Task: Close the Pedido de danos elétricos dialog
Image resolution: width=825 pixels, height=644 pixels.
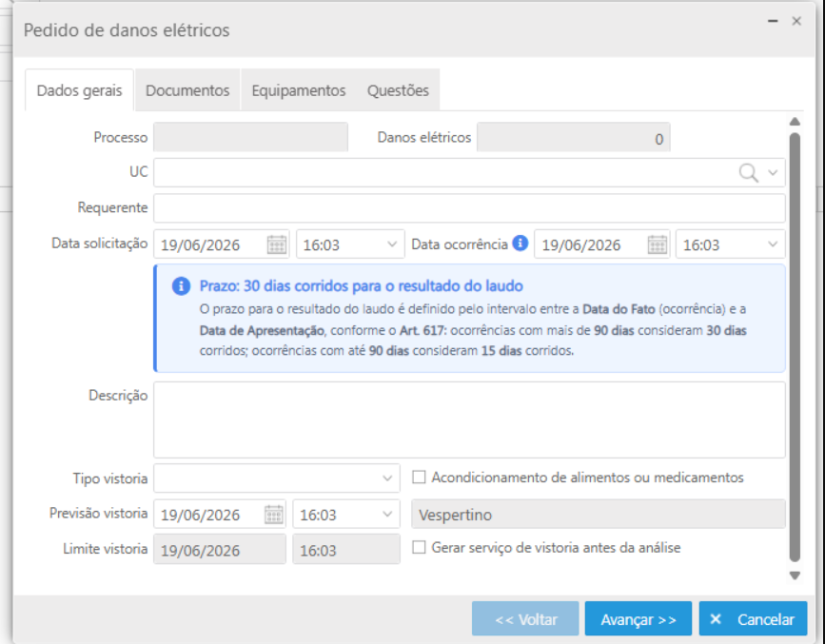Action: click(x=796, y=21)
